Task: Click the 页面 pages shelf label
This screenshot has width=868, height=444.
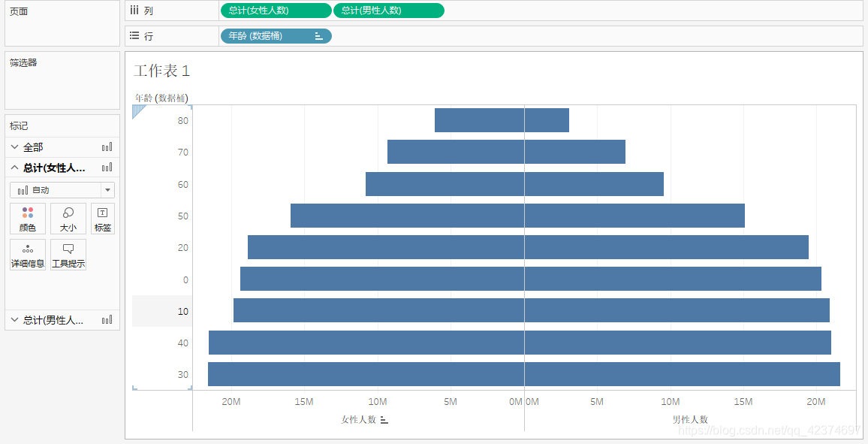Action: pos(19,11)
